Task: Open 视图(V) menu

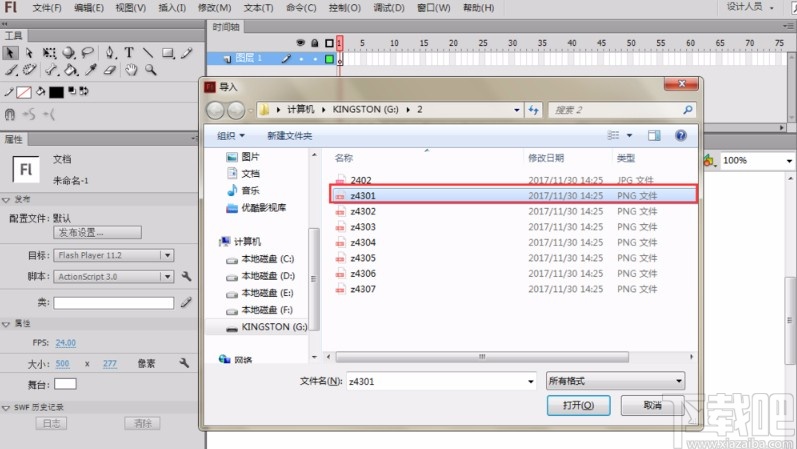Action: pyautogui.click(x=131, y=8)
